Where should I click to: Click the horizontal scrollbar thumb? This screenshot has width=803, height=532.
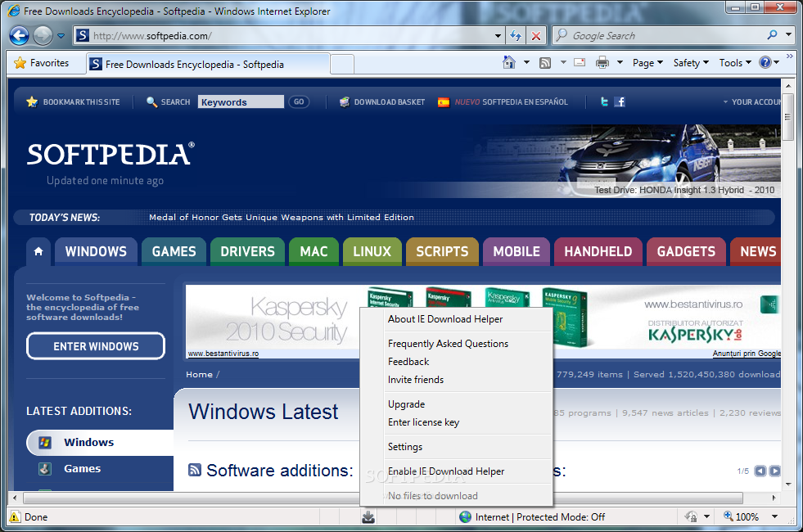click(x=383, y=498)
